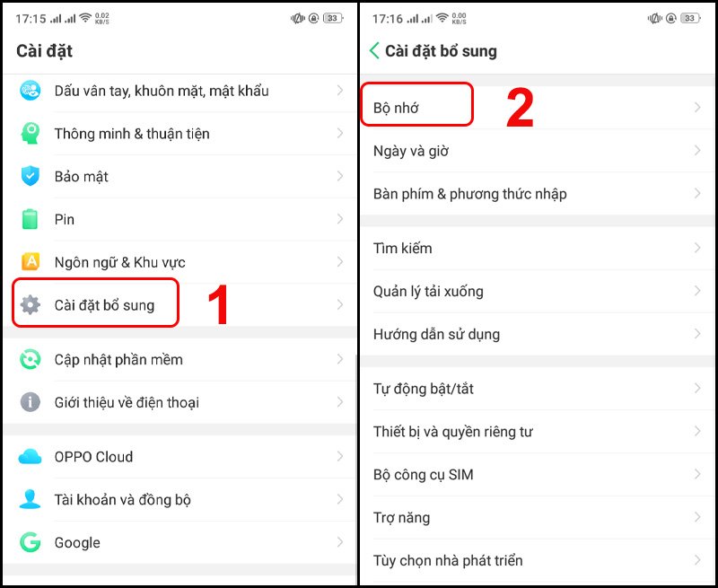The width and height of the screenshot is (718, 588).
Task: Tap the Giới thiệu về điện thoại info icon
Action: point(31,402)
